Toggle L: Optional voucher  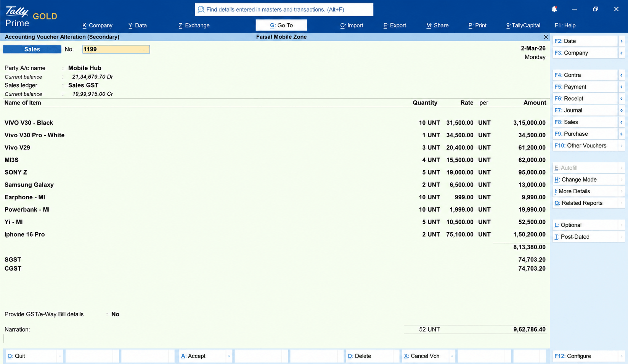click(585, 225)
